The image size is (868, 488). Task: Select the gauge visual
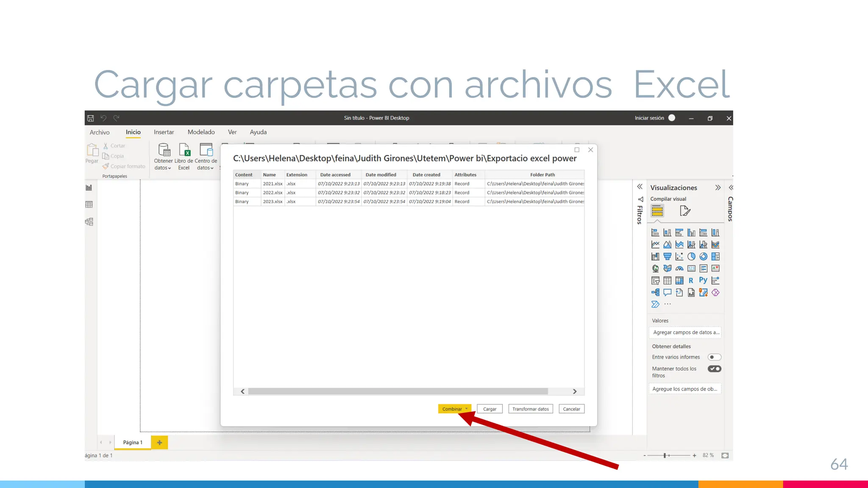pos(679,268)
